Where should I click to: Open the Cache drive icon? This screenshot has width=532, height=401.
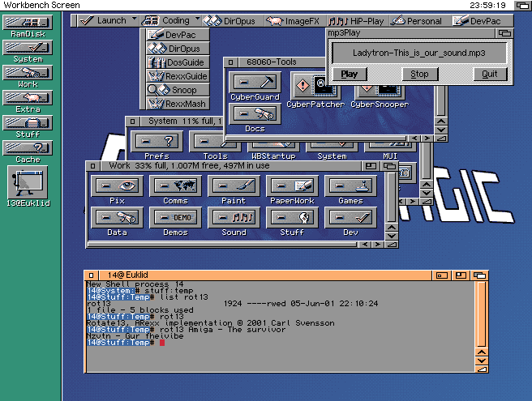pyautogui.click(x=28, y=147)
